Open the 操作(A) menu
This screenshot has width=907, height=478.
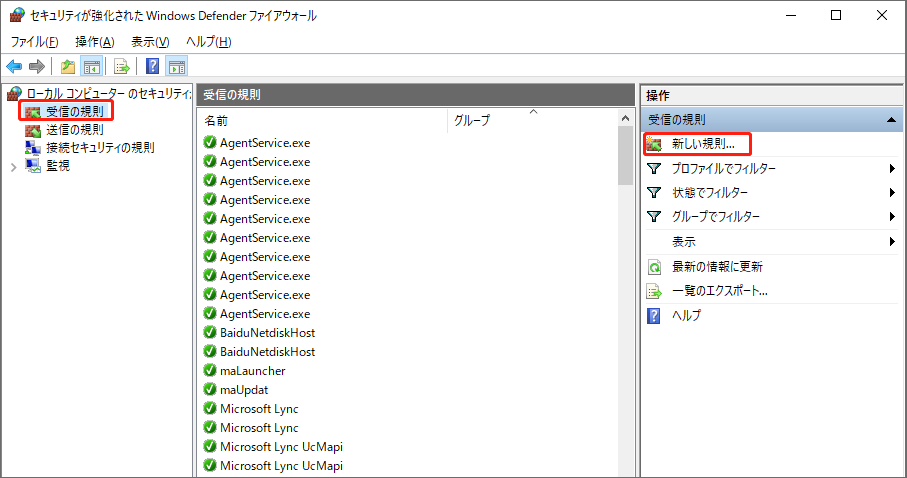94,42
